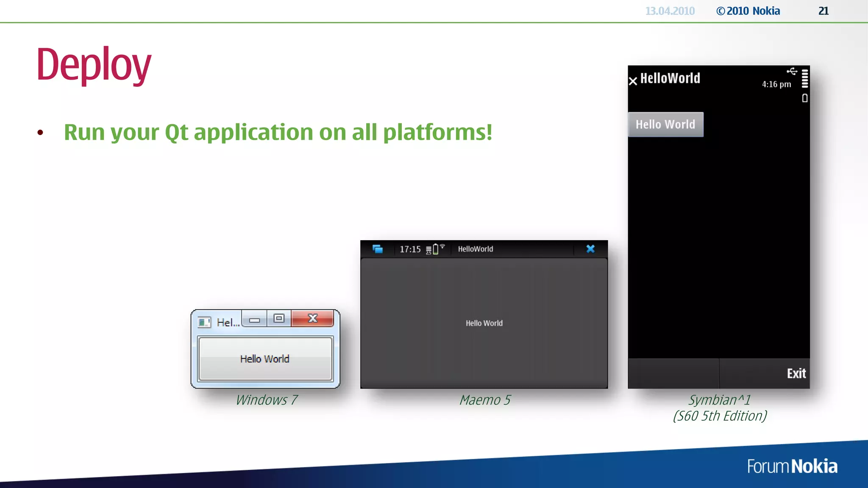Tap the Maemo Wi-Fi signal icon
This screenshot has width=868, height=488.
pos(442,246)
